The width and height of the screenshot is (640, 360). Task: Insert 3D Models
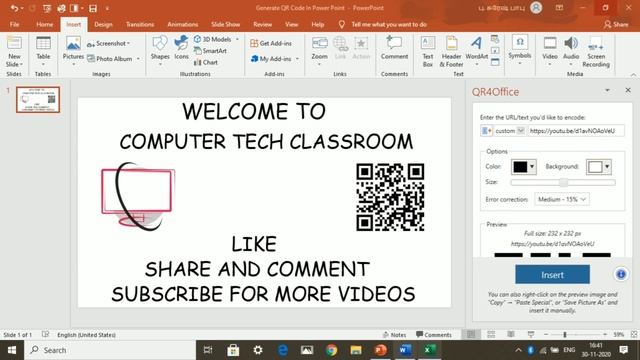[213, 39]
